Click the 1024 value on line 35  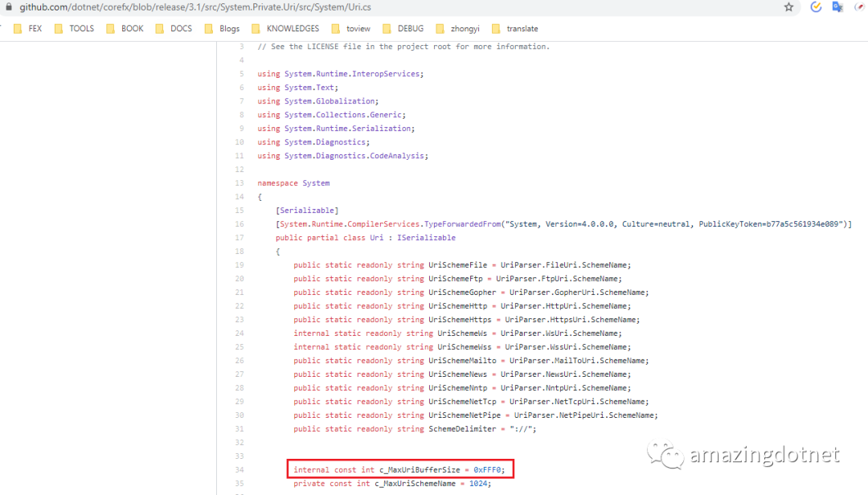coord(477,484)
